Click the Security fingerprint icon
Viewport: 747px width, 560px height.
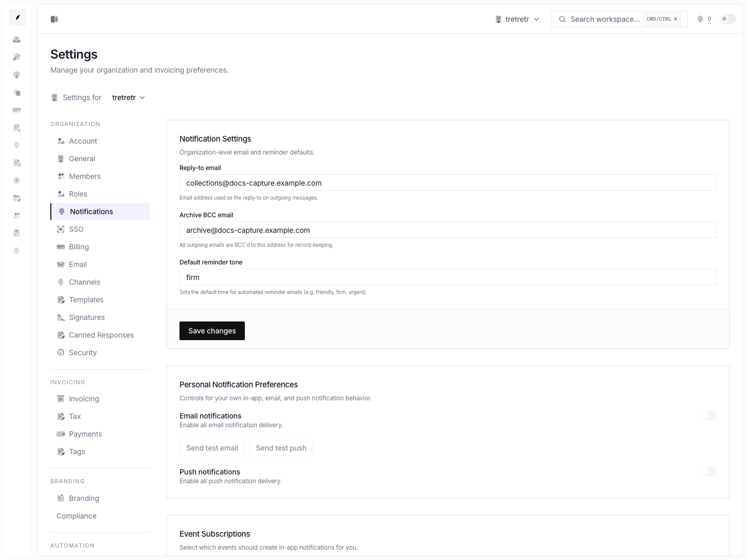point(61,353)
